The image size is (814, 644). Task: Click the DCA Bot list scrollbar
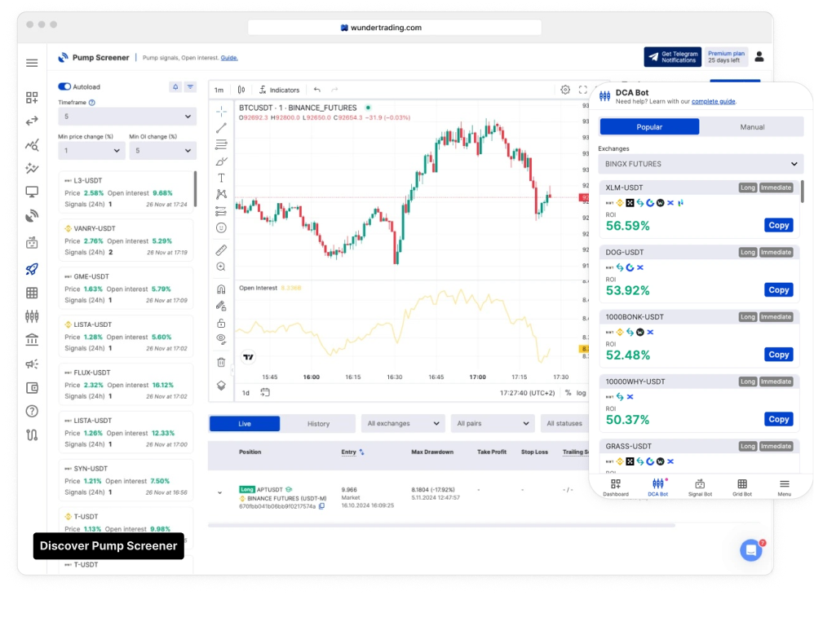pyautogui.click(x=802, y=191)
